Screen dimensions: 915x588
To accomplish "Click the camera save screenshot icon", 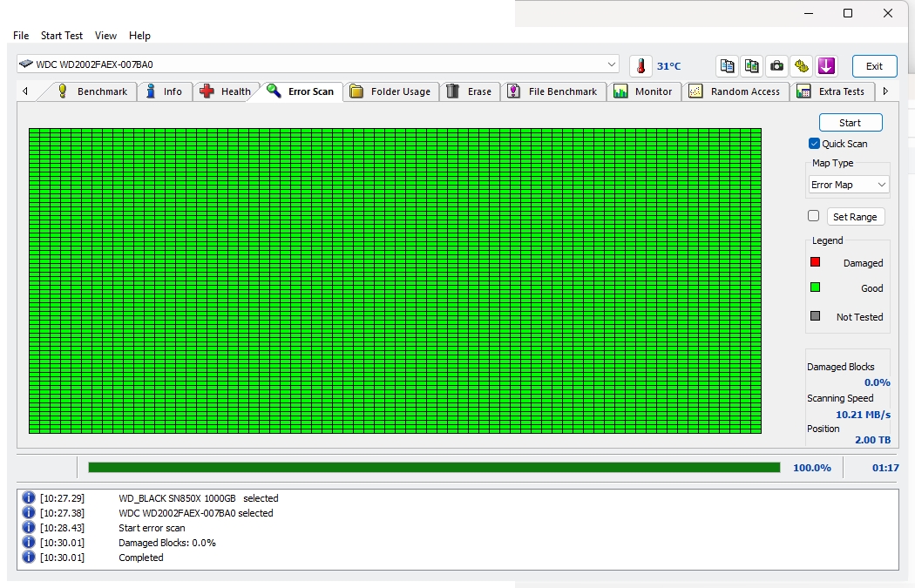I will pyautogui.click(x=776, y=66).
